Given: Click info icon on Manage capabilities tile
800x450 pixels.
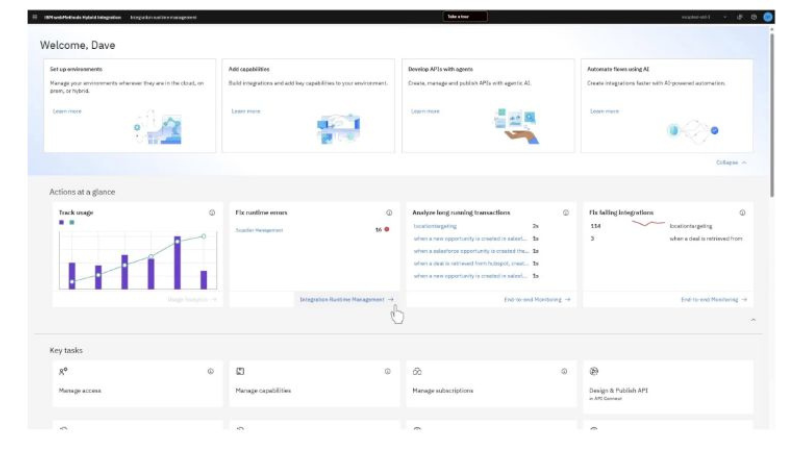Looking at the screenshot, I should click(x=388, y=371).
